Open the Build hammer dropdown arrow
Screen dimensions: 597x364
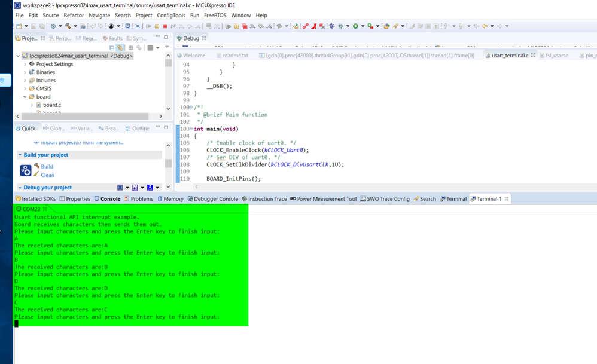pyautogui.click(x=75, y=26)
